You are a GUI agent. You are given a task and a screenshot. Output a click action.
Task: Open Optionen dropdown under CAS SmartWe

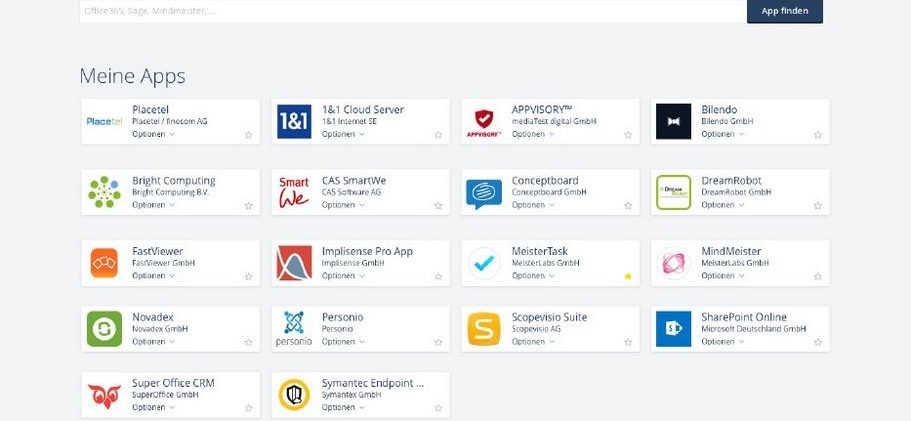point(343,205)
